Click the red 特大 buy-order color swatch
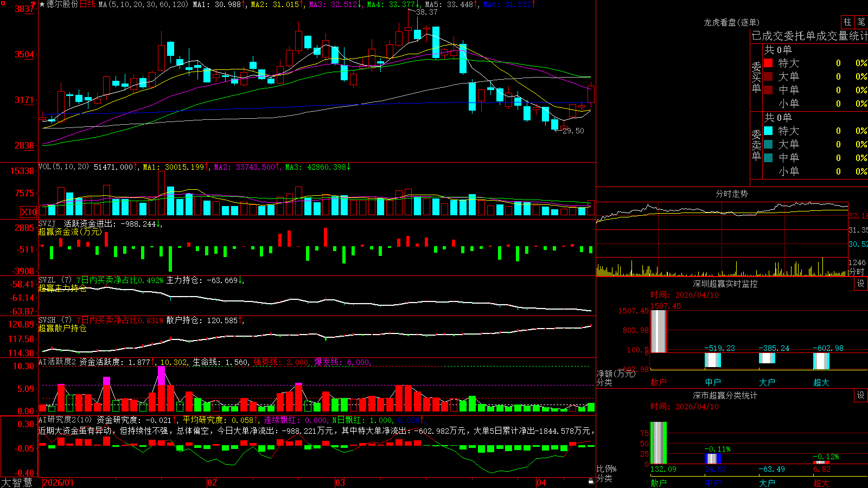This screenshot has height=488, width=868. point(768,63)
